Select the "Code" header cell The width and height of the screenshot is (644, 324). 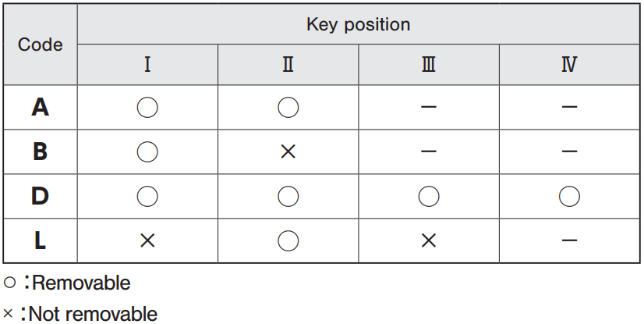click(40, 45)
